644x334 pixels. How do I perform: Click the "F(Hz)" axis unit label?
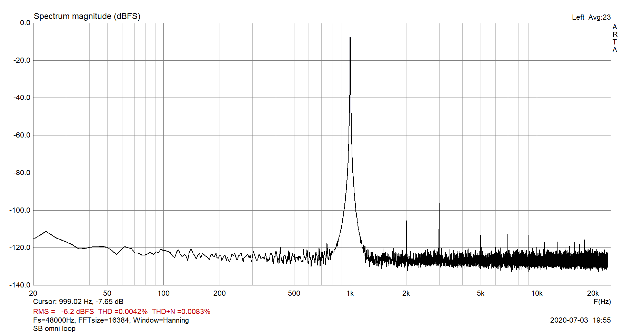(602, 302)
